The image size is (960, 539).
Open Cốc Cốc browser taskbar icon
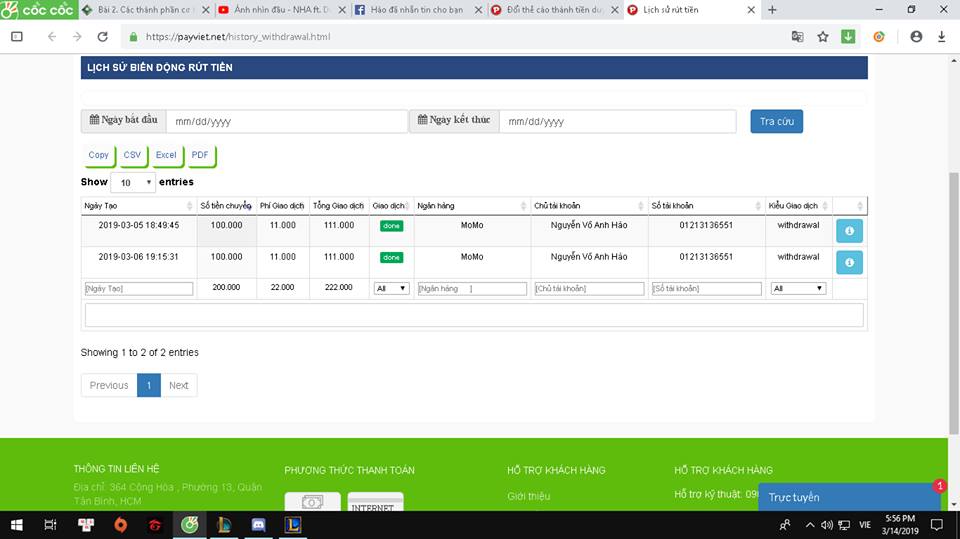tap(189, 525)
